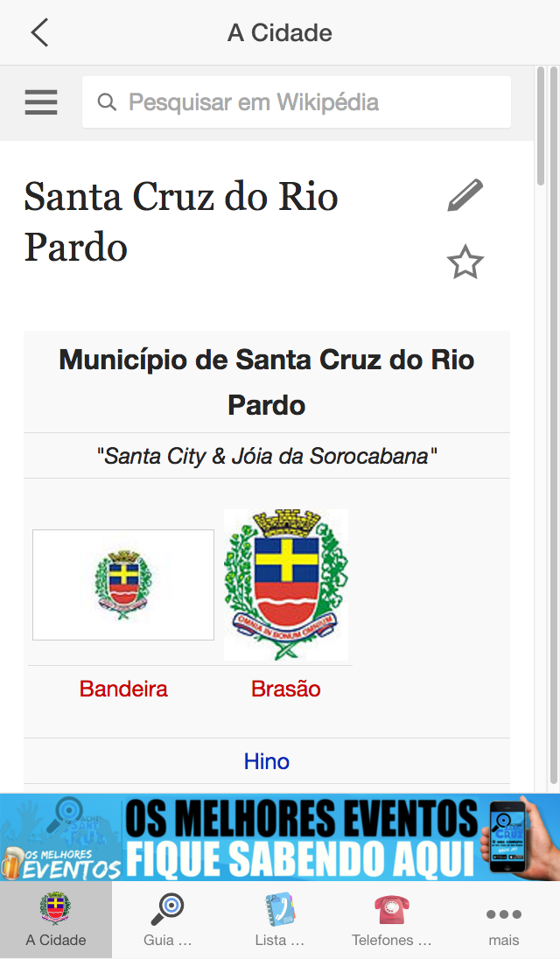Open the Bandeira flag thumbnail image
560x959 pixels.
pyautogui.click(x=123, y=584)
